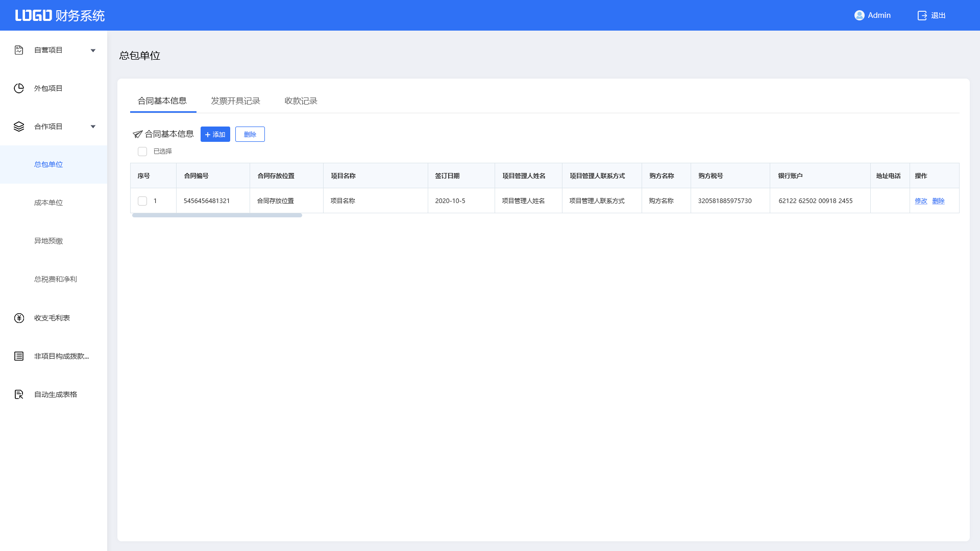The width and height of the screenshot is (980, 551).
Task: Click the 退出 logout icon
Action: [x=922, y=15]
